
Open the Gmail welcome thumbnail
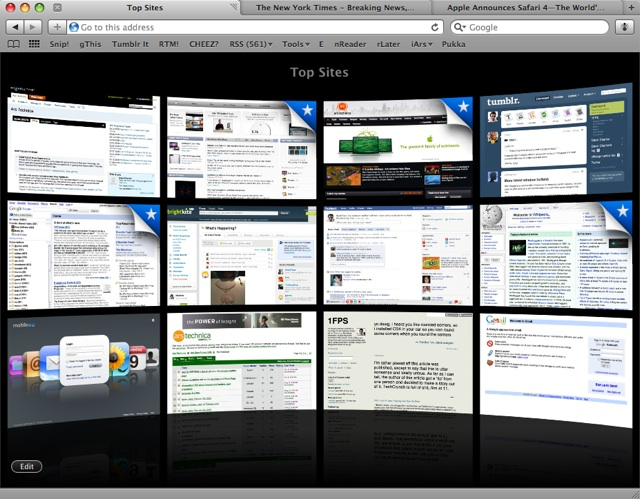pyautogui.click(x=556, y=369)
